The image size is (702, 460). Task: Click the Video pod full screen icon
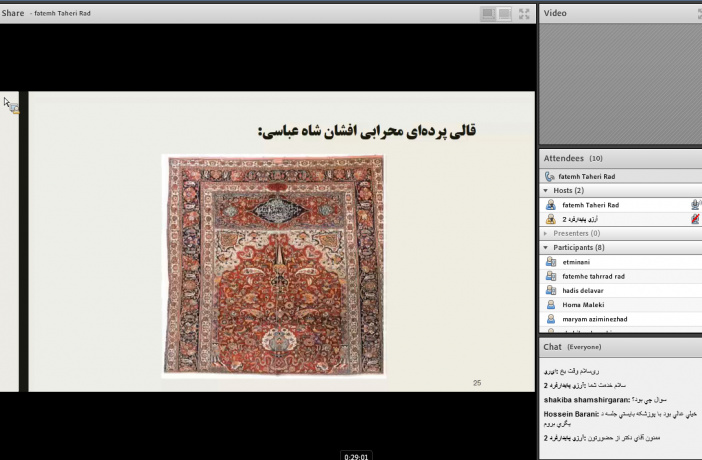[699, 13]
